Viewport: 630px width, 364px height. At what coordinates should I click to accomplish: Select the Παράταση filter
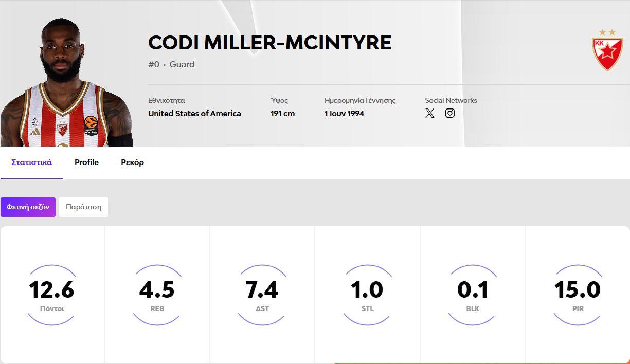click(83, 207)
